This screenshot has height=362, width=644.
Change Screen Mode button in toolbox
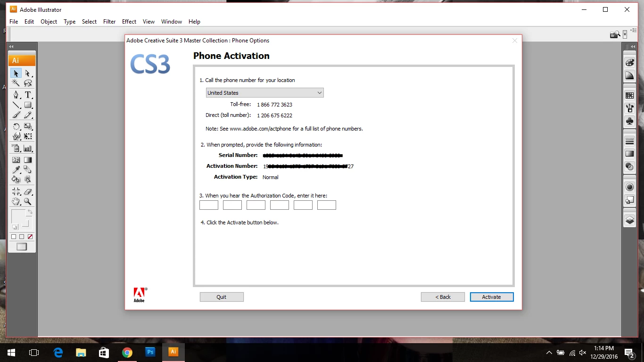point(22,247)
